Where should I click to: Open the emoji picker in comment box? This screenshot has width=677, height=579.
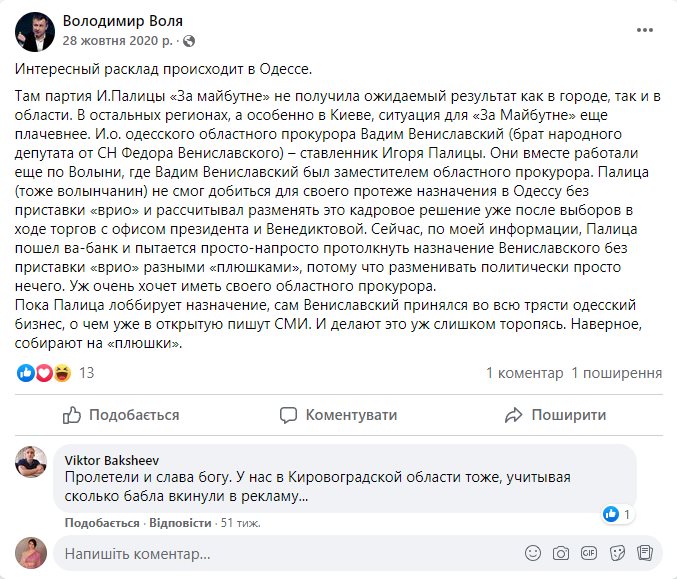click(534, 553)
